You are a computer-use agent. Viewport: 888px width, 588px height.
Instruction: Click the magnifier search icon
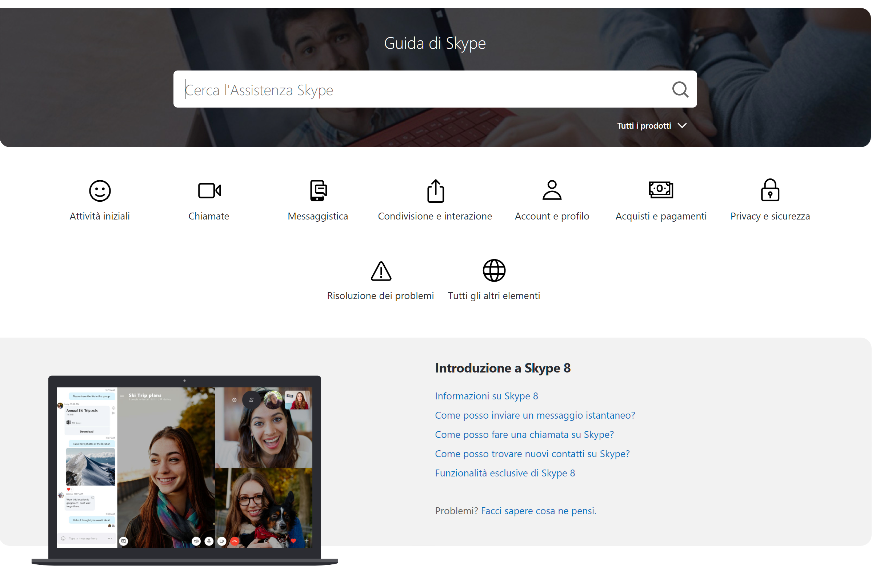click(x=679, y=90)
